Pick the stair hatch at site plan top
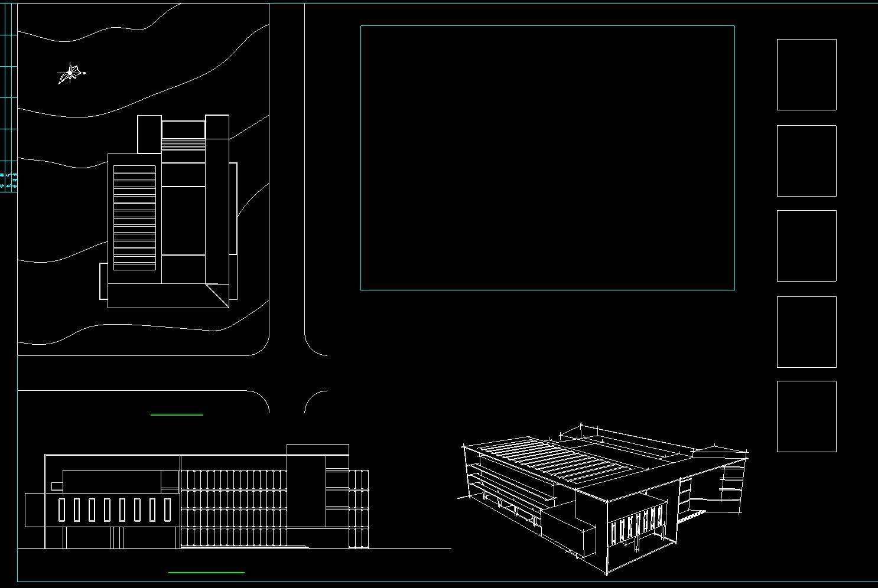878x588 pixels. click(183, 144)
